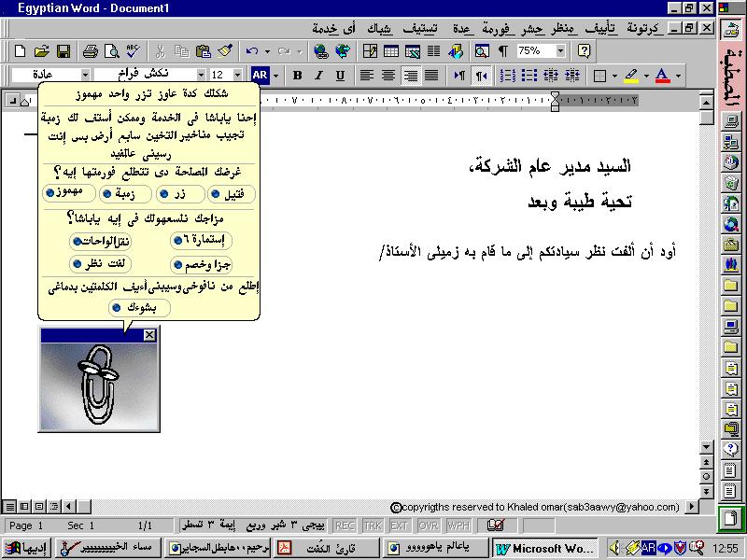Choose the لفت نظر option

100,263
